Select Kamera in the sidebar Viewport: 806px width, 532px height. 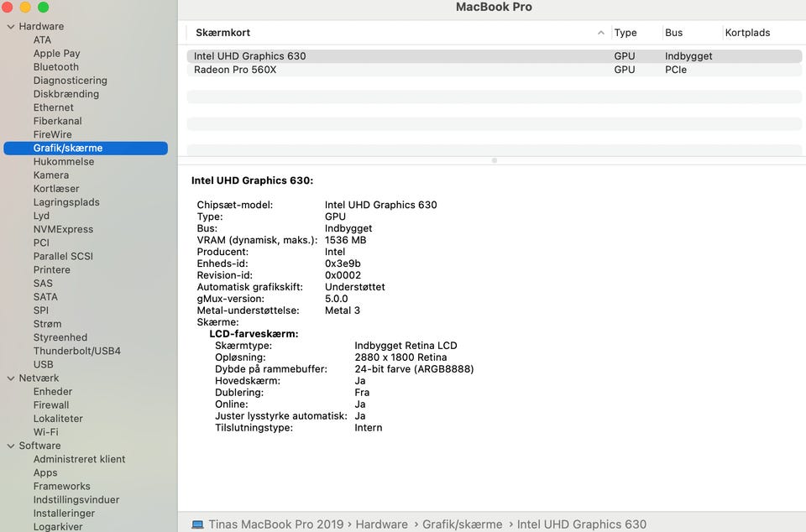pos(51,175)
